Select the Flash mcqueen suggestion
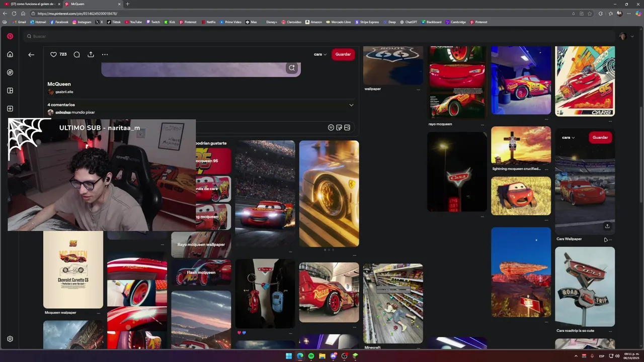 (201, 273)
